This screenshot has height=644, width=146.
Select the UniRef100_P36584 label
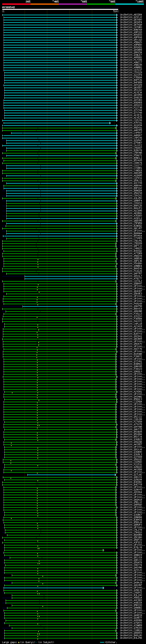(x=131, y=319)
